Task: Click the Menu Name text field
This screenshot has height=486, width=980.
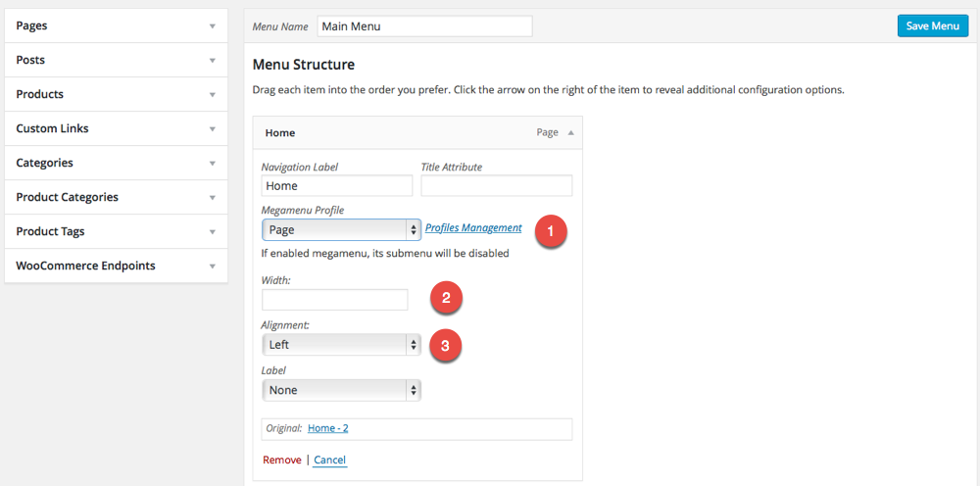Action: pos(424,26)
